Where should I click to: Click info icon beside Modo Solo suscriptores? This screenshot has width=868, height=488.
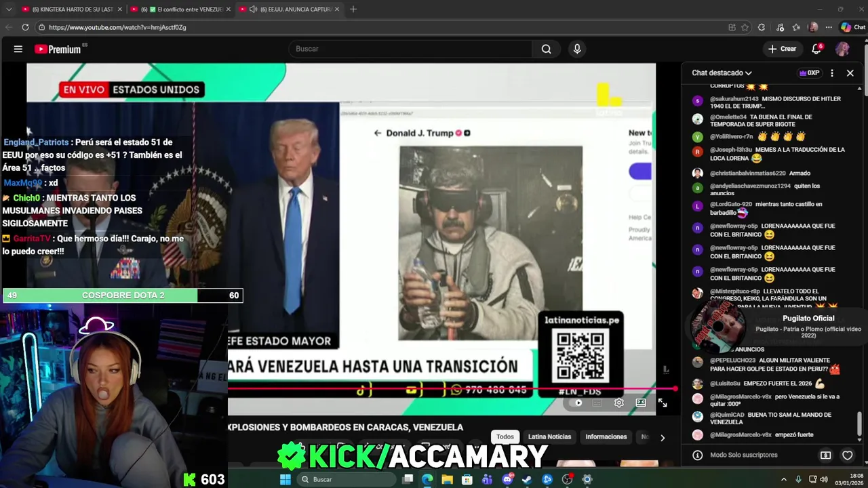coord(697,455)
